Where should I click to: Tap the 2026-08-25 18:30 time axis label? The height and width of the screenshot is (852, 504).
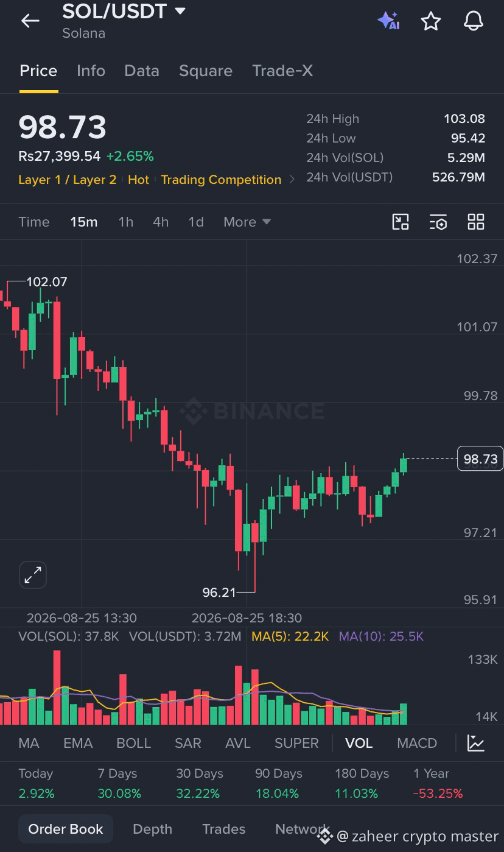click(x=247, y=618)
